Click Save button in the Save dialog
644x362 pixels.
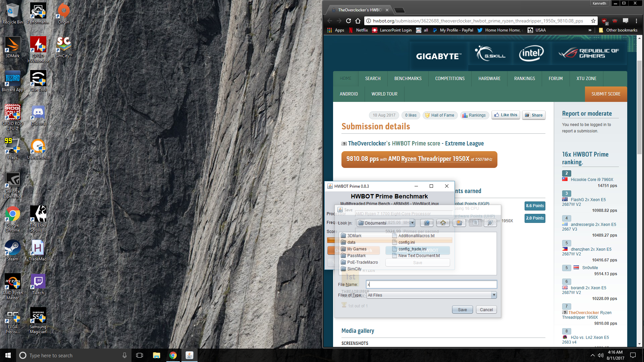tap(462, 310)
